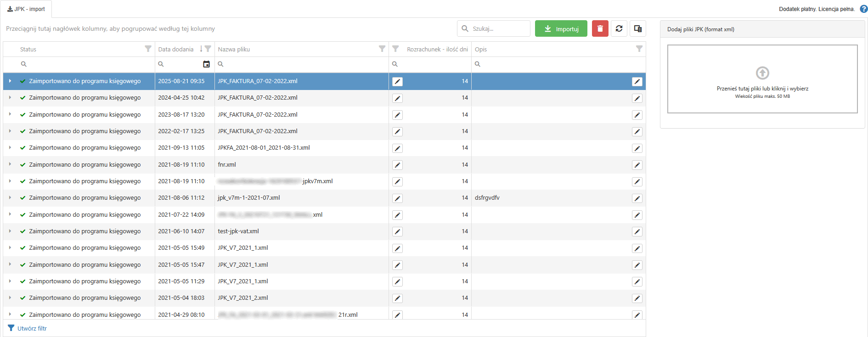868x337 pixels.
Task: Select the JPK - import tab
Action: (26, 9)
